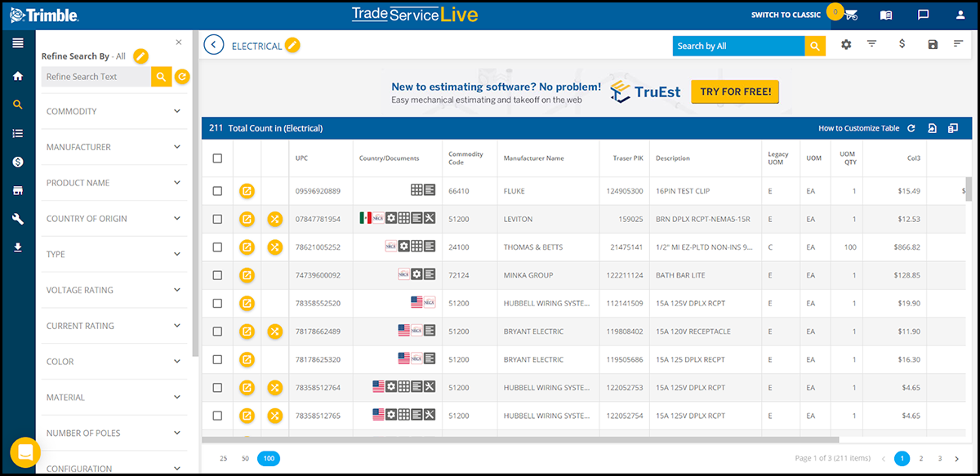Click refresh icon in the table header bar
Viewport: 980px width, 476px height.
[911, 128]
